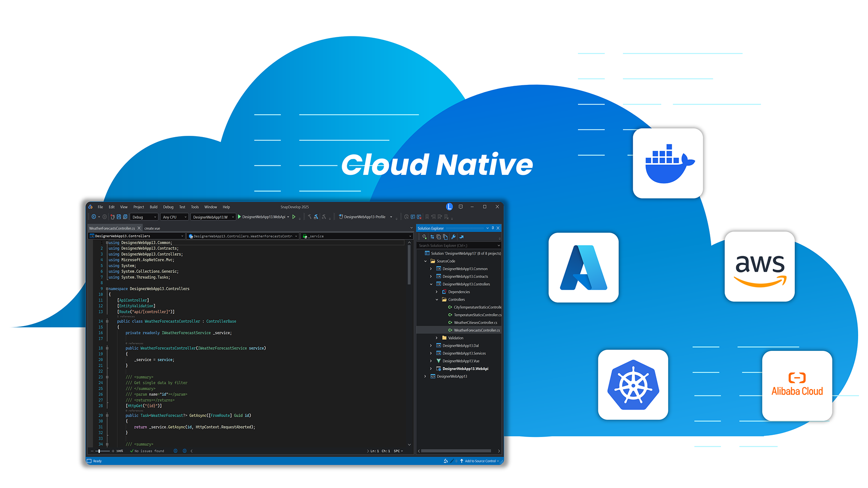868x488 pixels.
Task: Click the toggle bookmark icon
Action: pos(427,217)
